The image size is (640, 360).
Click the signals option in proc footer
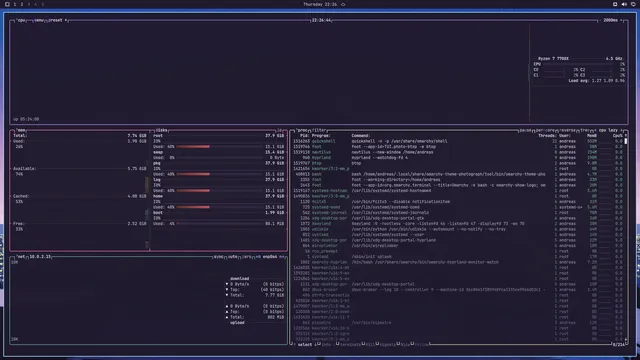388,345
